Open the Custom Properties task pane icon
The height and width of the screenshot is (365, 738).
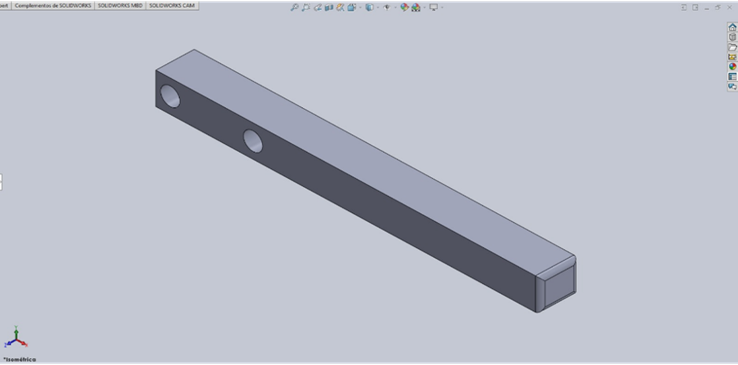[732, 77]
